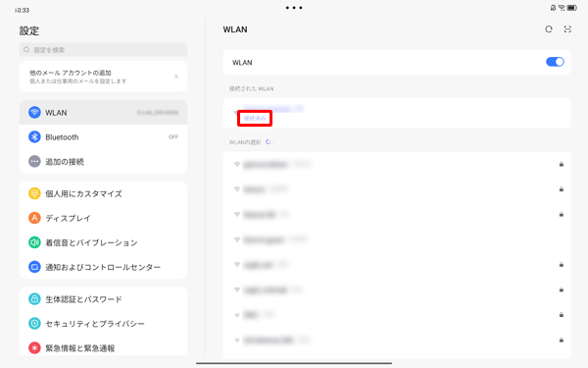
Task: Click the 追加の接続 three-dot icon
Action: coord(34,162)
